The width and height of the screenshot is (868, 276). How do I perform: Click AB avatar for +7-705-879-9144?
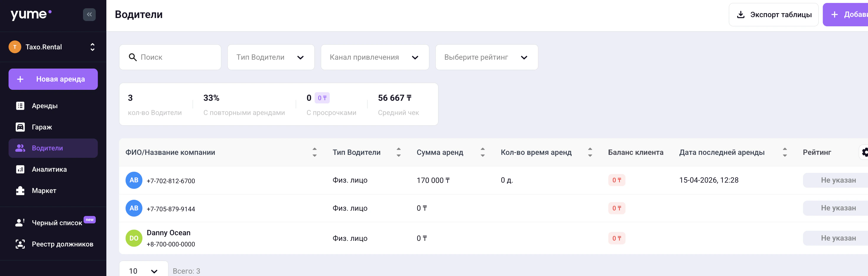(134, 208)
